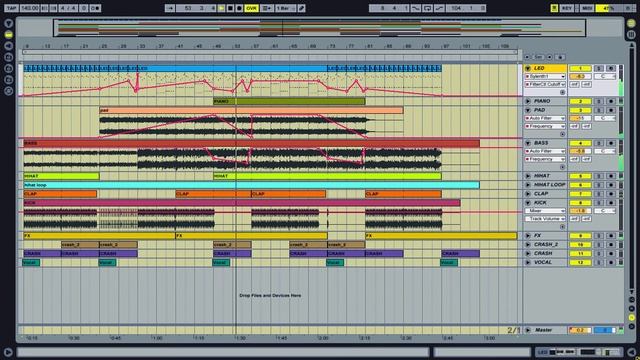Open the Track Volume control chooser
Screen dimensions: 640x360
[545, 219]
